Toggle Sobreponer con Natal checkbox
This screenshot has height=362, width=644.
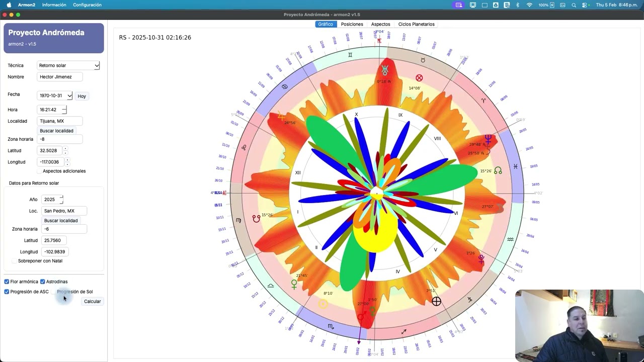[14, 261]
